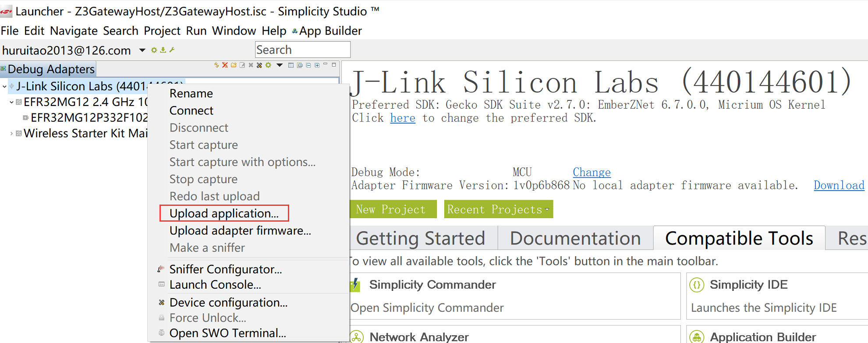Viewport: 868px width, 343px height.
Task: Click the Change debug mode link
Action: coord(592,172)
